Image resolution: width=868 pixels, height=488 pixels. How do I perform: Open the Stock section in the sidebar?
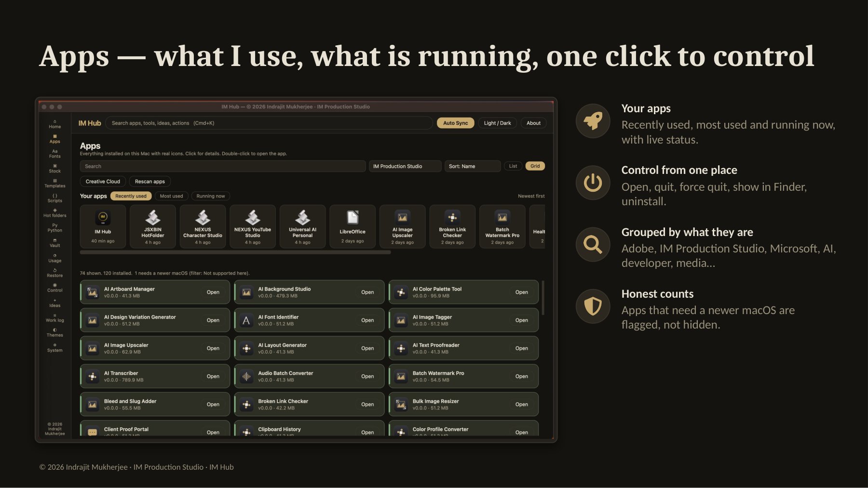54,169
